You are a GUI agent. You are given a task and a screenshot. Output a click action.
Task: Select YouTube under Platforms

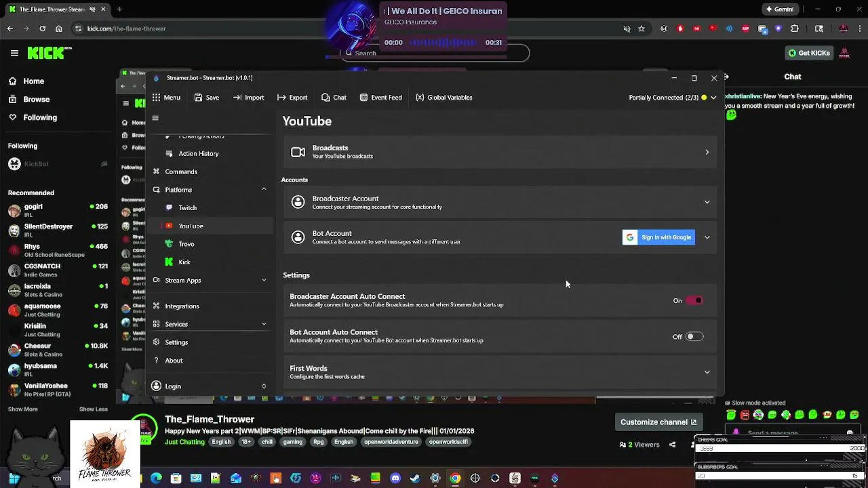[x=191, y=226]
